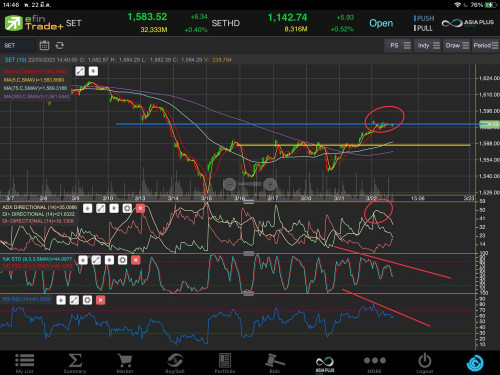Toggle the PULL mode option
500x375 pixels.
click(423, 28)
